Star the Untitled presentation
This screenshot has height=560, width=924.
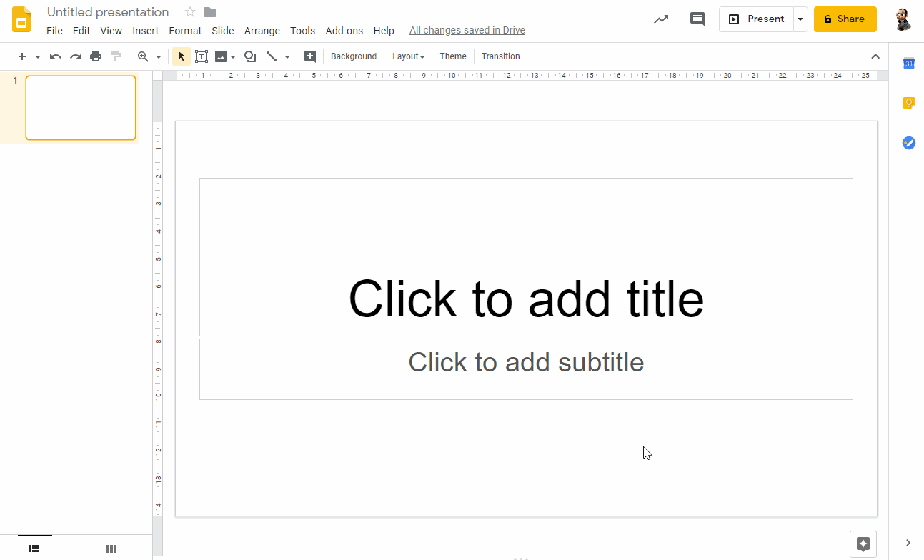(x=190, y=12)
